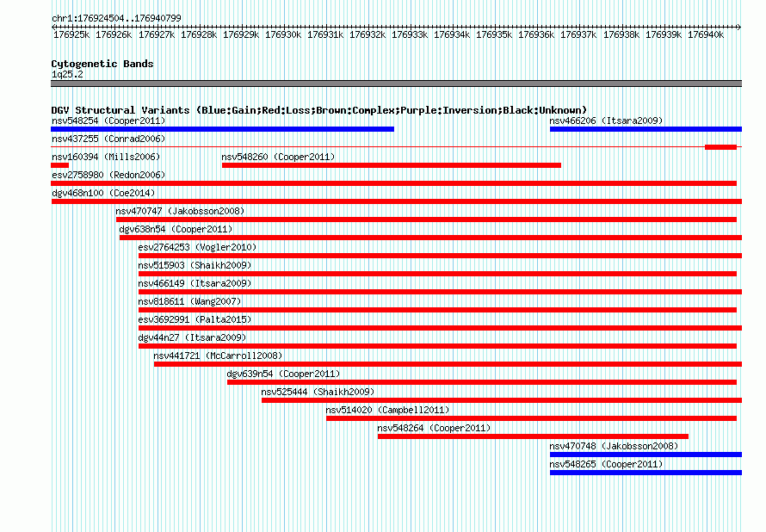Click the nsv548260 red loss bar
This screenshot has width=766, height=532.
click(392, 165)
